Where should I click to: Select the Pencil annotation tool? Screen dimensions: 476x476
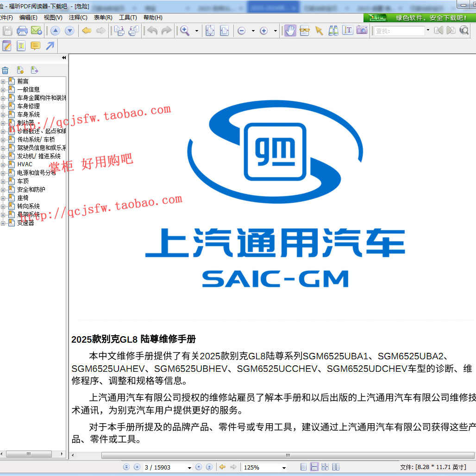pyautogui.click(x=6, y=46)
